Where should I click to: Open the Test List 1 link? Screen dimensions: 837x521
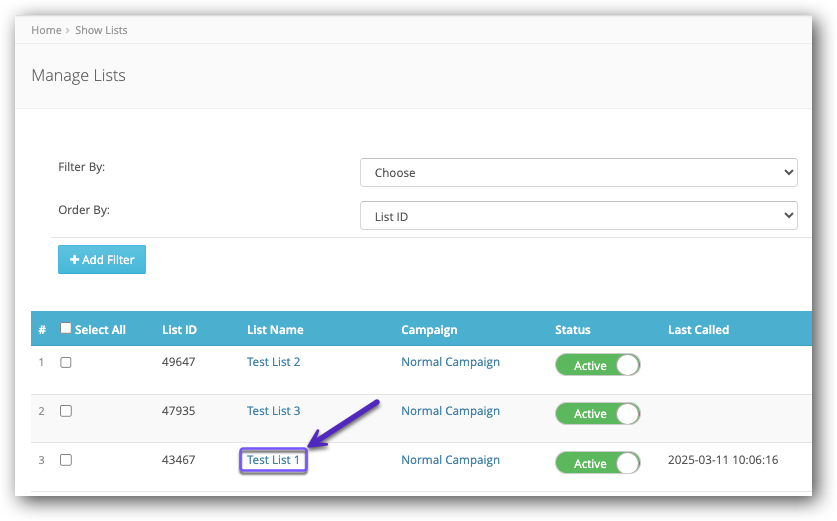273,460
